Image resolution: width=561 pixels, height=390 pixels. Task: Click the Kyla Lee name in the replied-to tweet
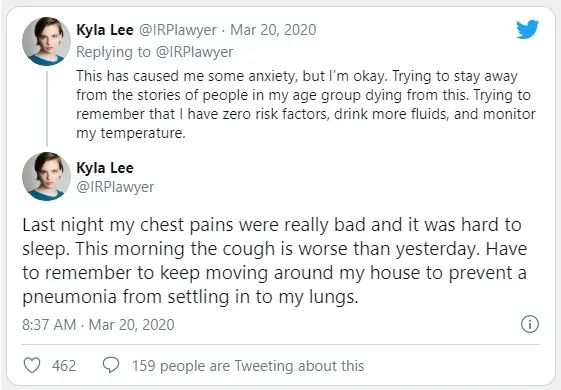105,30
